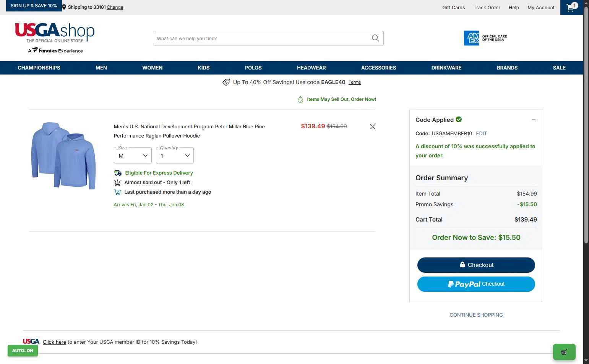Open the Size dropdown
The width and height of the screenshot is (589, 364).
click(x=133, y=155)
